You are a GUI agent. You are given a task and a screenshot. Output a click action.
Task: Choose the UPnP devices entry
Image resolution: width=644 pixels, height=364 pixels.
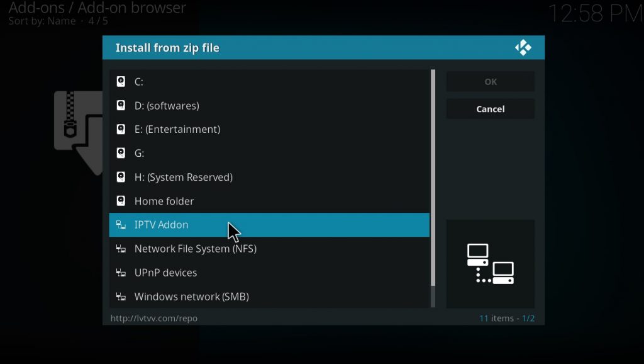coord(269,272)
